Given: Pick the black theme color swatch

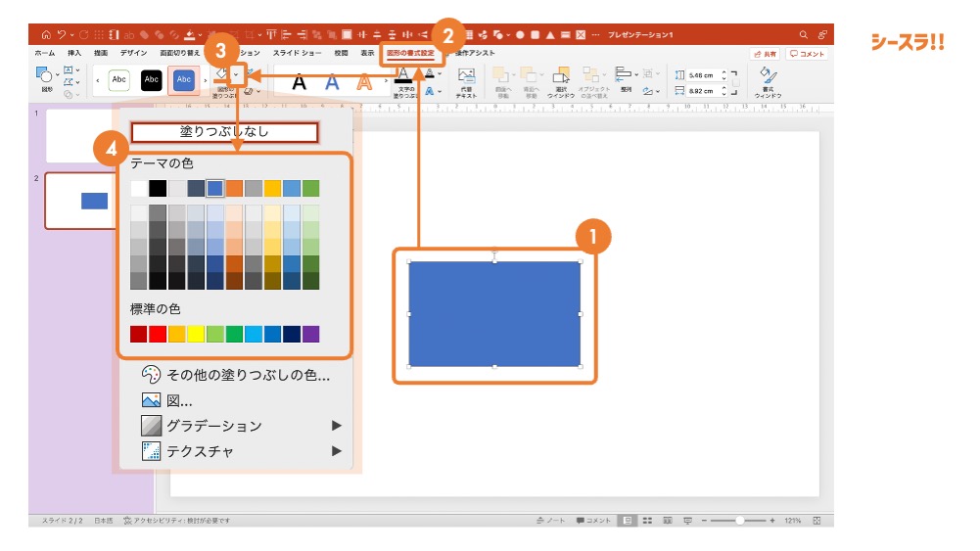Looking at the screenshot, I should tap(158, 188).
